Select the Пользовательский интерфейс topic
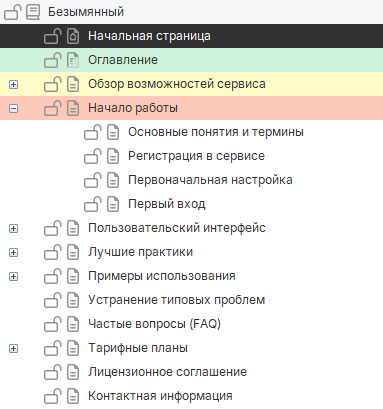Viewport: 383px width, 409px height. tap(177, 228)
